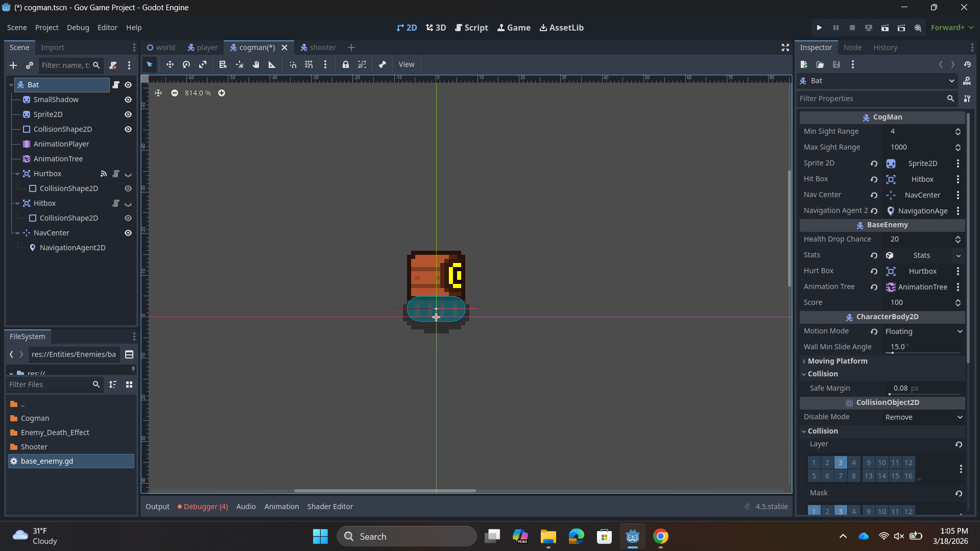Click the Pan Mode hand tool

pos(256,64)
